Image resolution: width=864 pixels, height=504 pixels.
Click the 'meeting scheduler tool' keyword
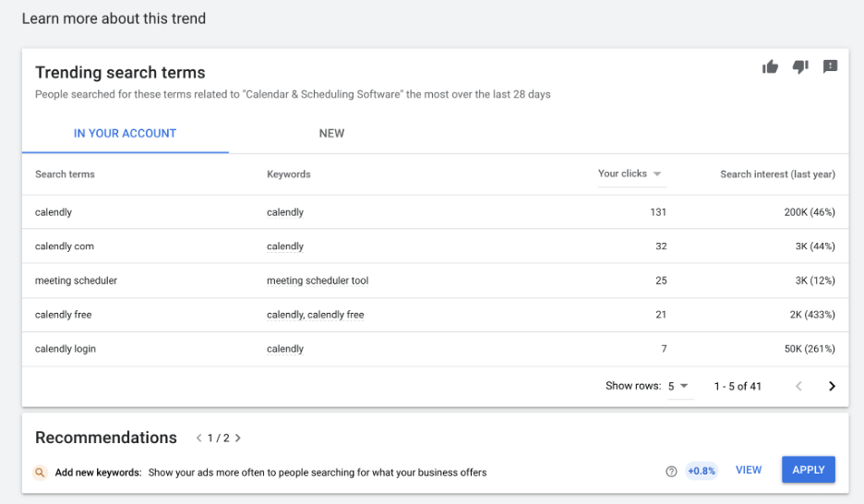[x=318, y=281]
